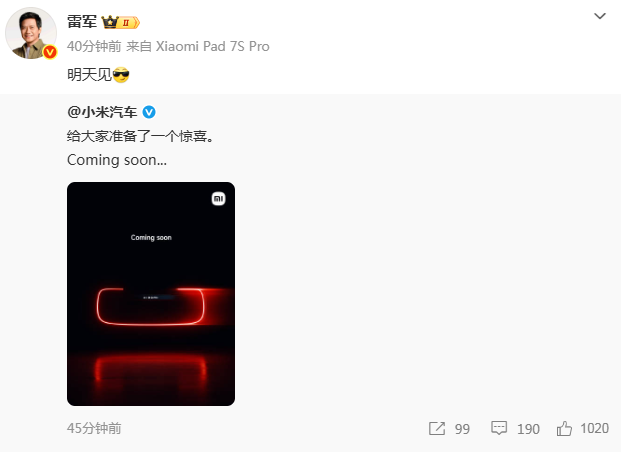The height and width of the screenshot is (460, 621).
Task: Open the Coming soon teaser image
Action: tap(151, 294)
